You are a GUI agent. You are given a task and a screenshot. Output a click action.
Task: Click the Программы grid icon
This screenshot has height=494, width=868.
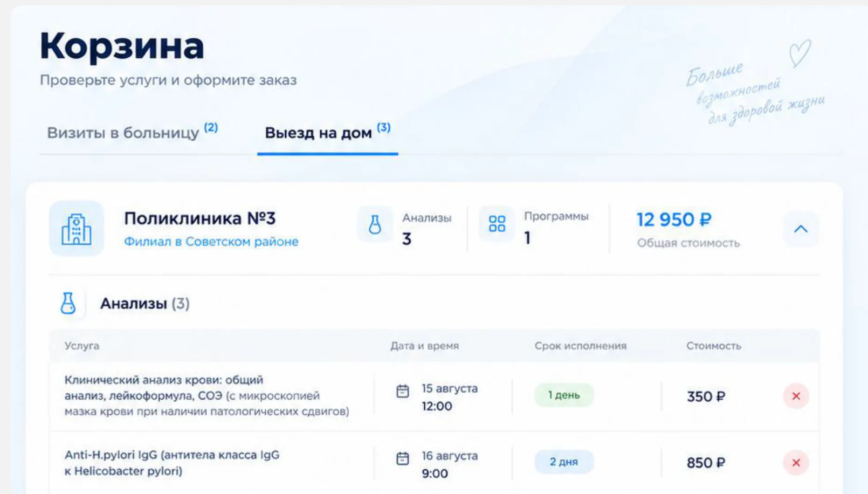(x=497, y=224)
